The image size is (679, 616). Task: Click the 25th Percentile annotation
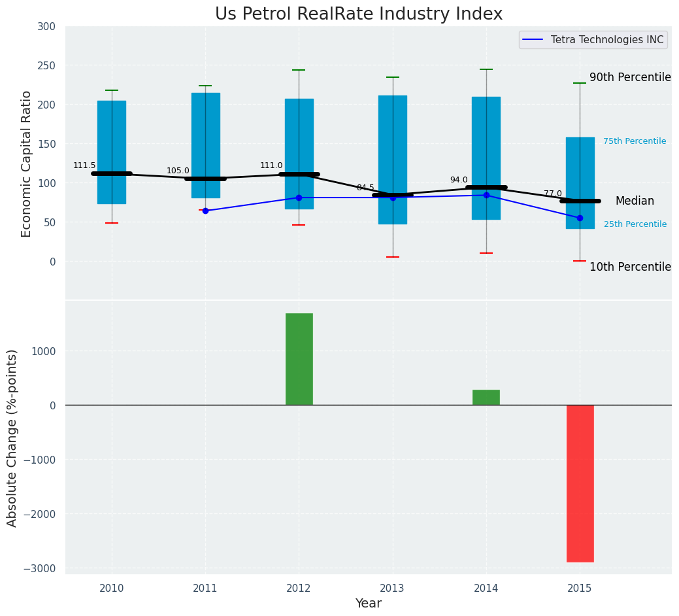(635, 224)
